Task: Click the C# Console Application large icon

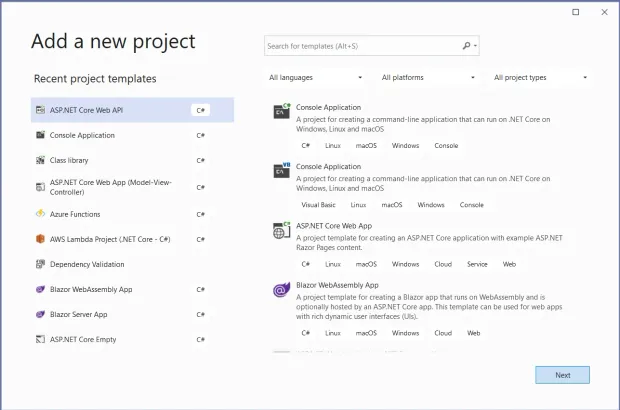Action: point(282,111)
